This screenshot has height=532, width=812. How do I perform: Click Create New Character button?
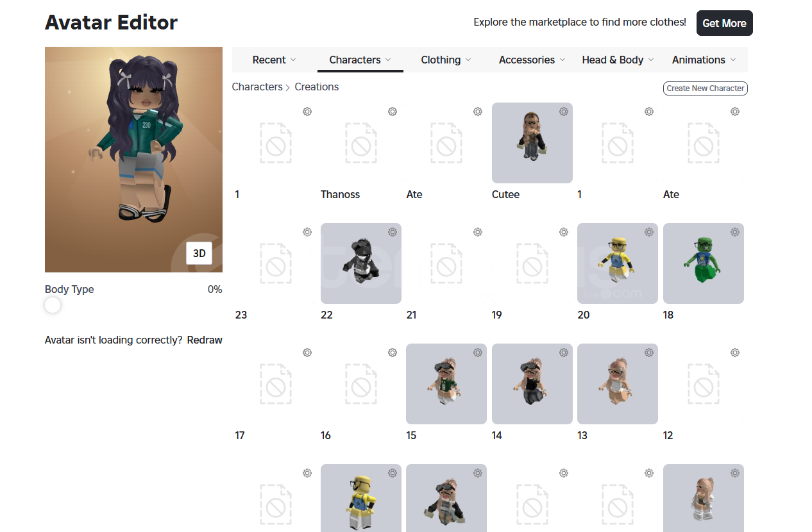[706, 88]
